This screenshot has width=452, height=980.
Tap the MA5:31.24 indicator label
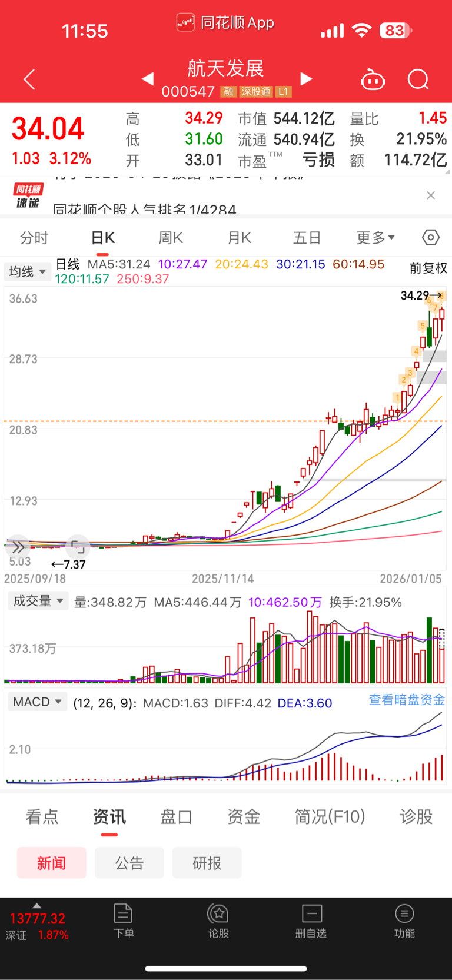coord(119,264)
